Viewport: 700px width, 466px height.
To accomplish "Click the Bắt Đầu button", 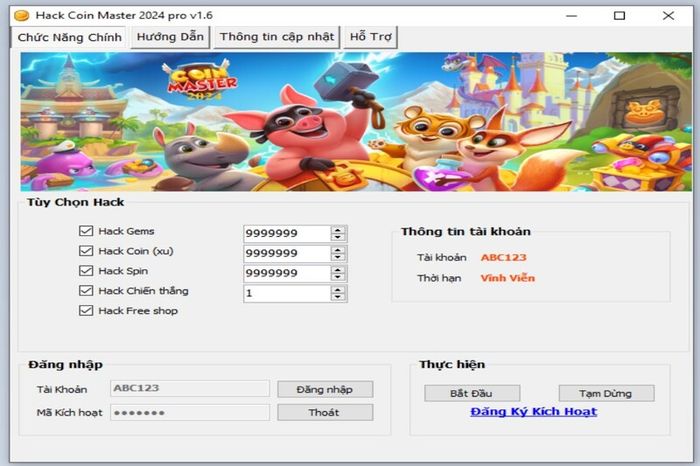I will coord(472,393).
